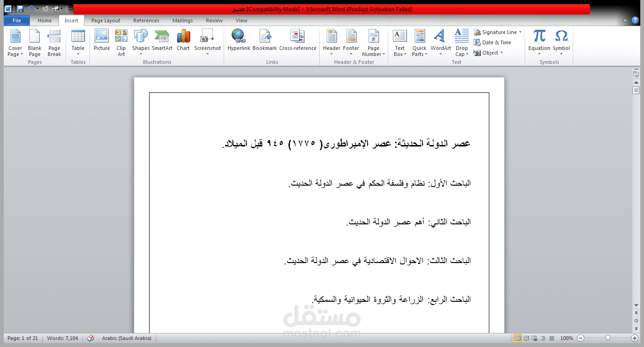Open the Header gallery
This screenshot has width=644, height=347.
click(332, 43)
